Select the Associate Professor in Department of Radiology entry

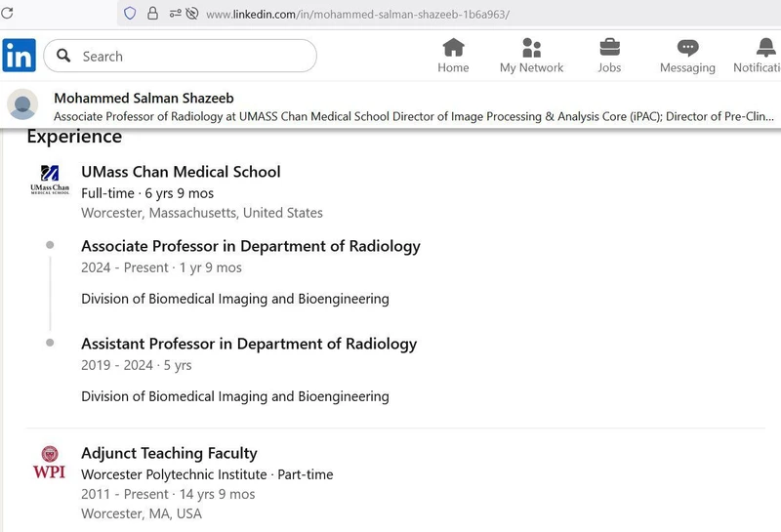coord(250,246)
